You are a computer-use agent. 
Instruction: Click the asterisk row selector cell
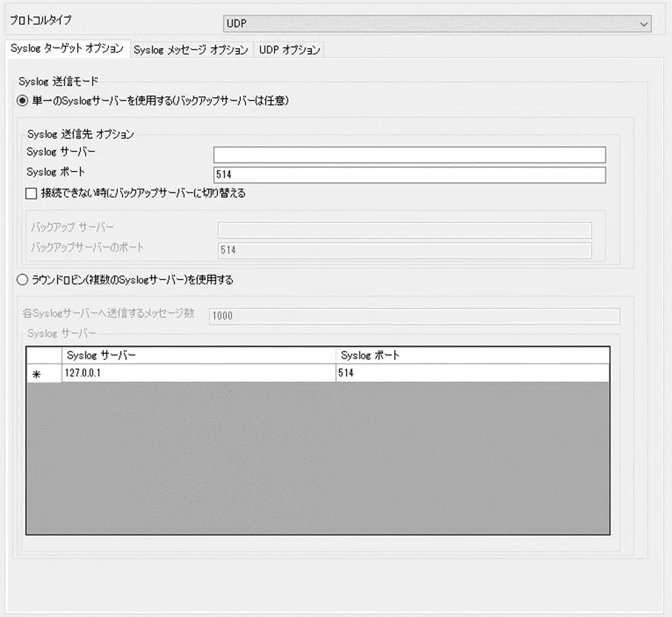(36, 374)
